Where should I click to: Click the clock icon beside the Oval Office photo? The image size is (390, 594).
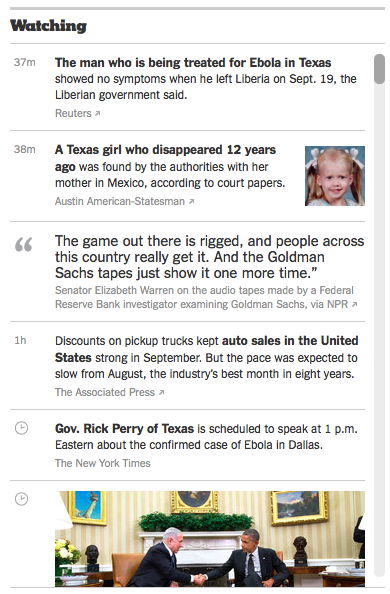tap(22, 499)
